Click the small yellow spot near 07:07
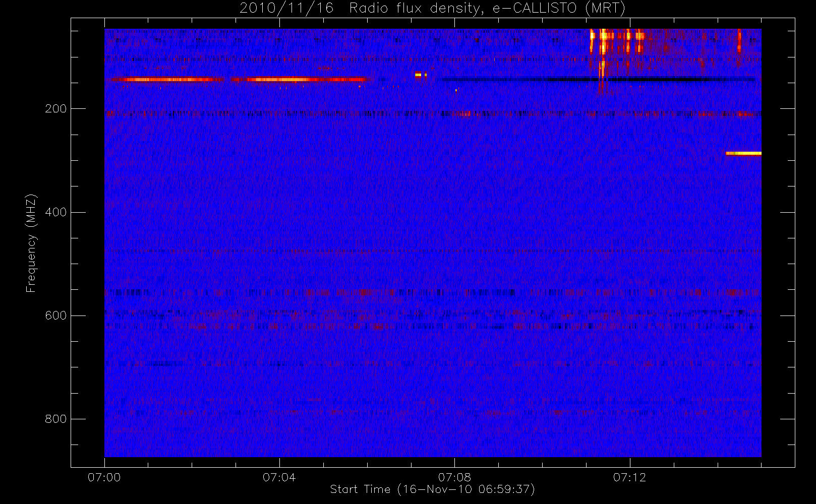Image resolution: width=816 pixels, height=504 pixels. tap(419, 75)
